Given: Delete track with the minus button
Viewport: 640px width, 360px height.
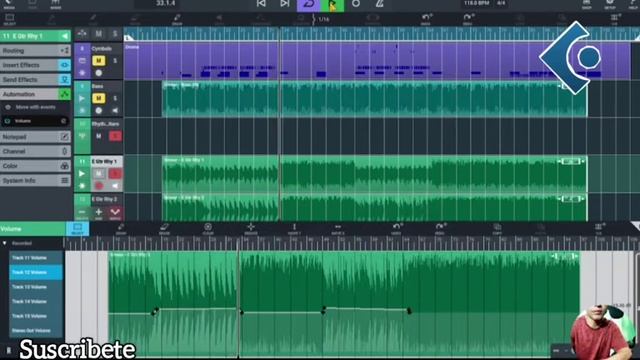Looking at the screenshot, I should pyautogui.click(x=82, y=212).
